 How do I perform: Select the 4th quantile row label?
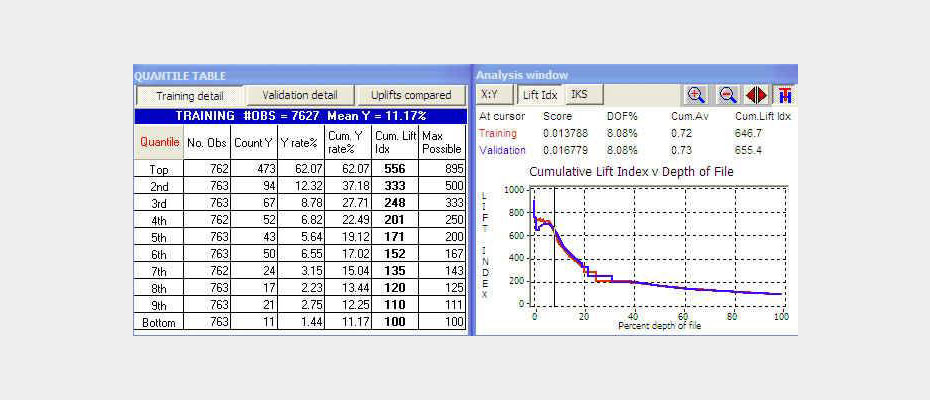tap(159, 220)
